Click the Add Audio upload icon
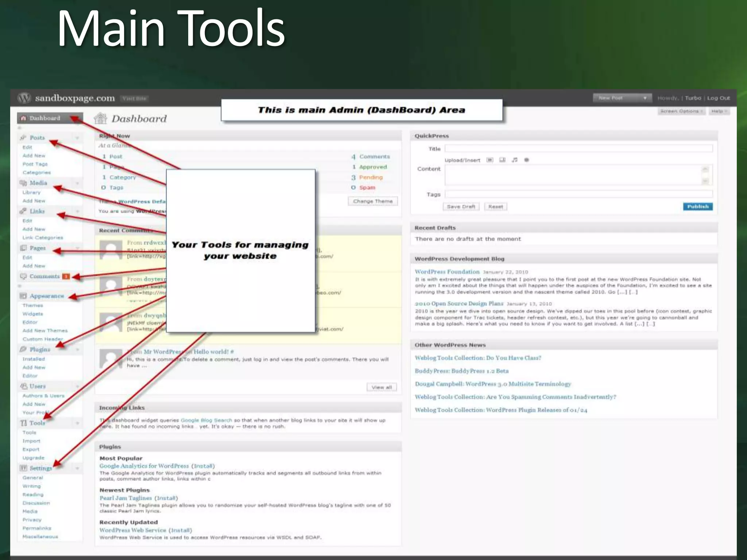747x560 pixels. tap(514, 160)
